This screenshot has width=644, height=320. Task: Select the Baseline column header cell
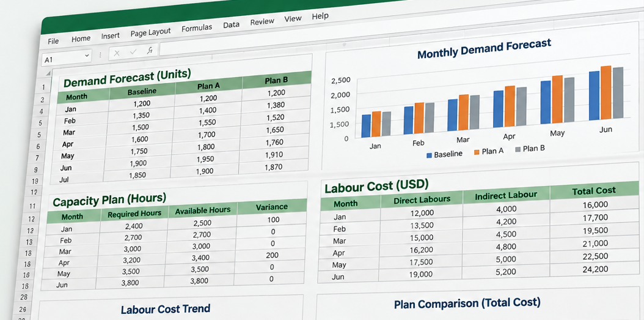pos(142,91)
